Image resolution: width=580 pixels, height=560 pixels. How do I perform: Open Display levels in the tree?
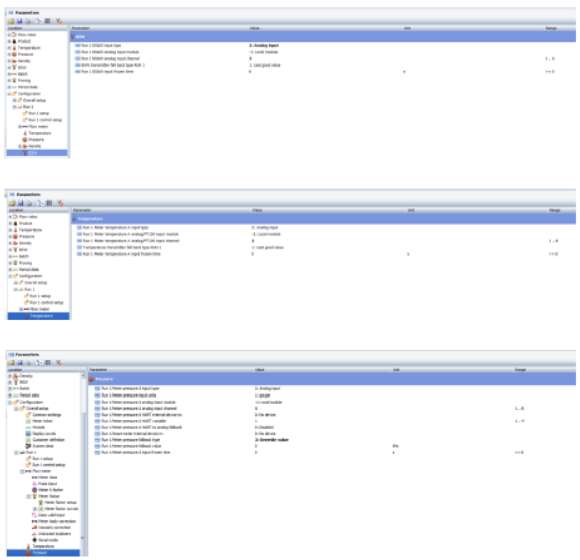pos(44,434)
